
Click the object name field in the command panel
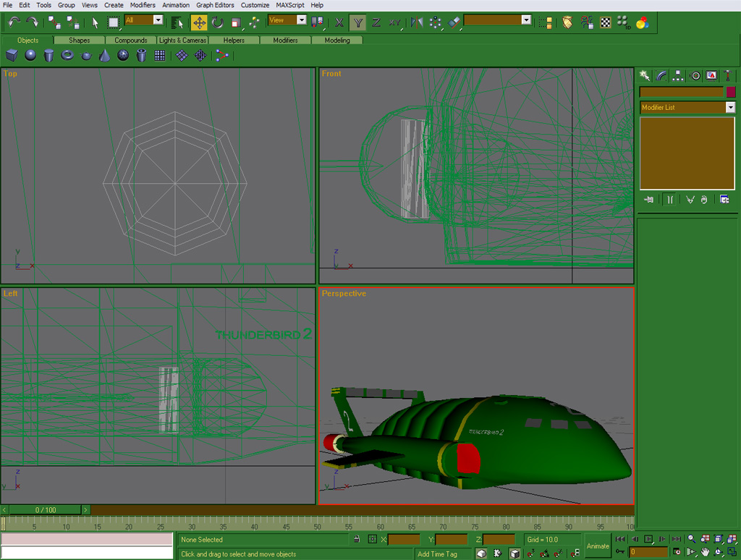682,92
